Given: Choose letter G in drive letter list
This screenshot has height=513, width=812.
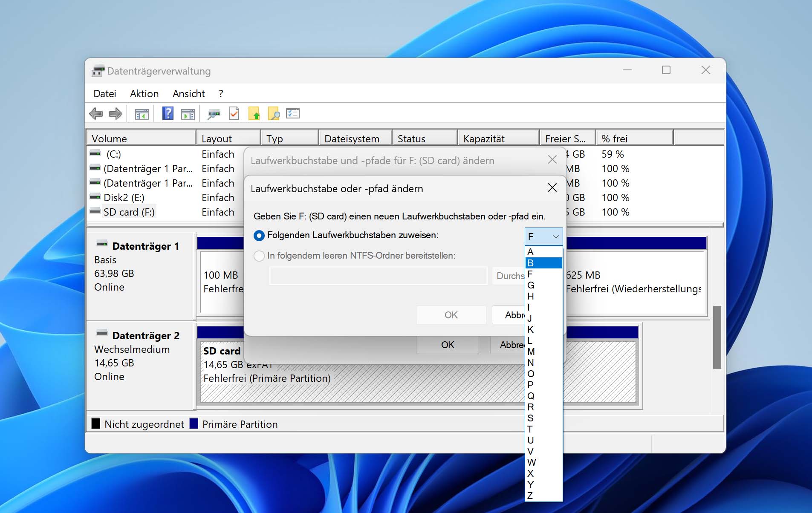Looking at the screenshot, I should tap(543, 285).
